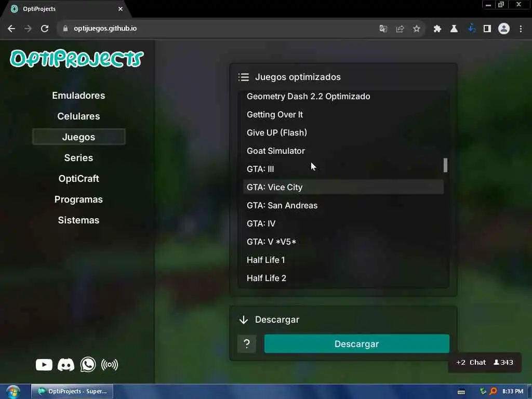The width and height of the screenshot is (532, 399).
Task: Open the Chrome three-dot menu
Action: [x=521, y=29]
